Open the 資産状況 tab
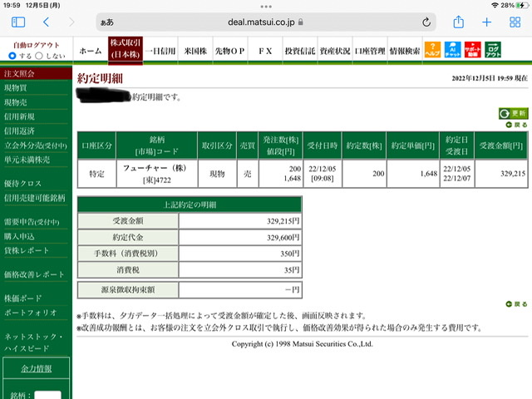The image size is (532, 399). [x=335, y=51]
